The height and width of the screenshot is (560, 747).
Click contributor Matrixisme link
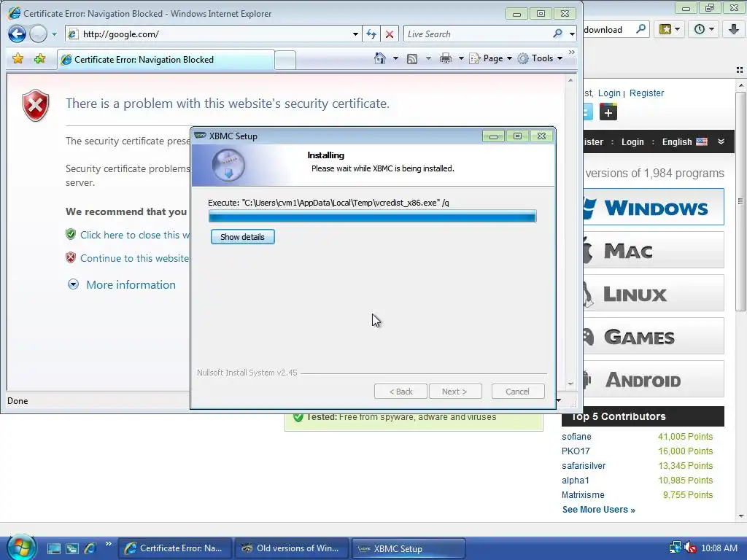pyautogui.click(x=583, y=495)
